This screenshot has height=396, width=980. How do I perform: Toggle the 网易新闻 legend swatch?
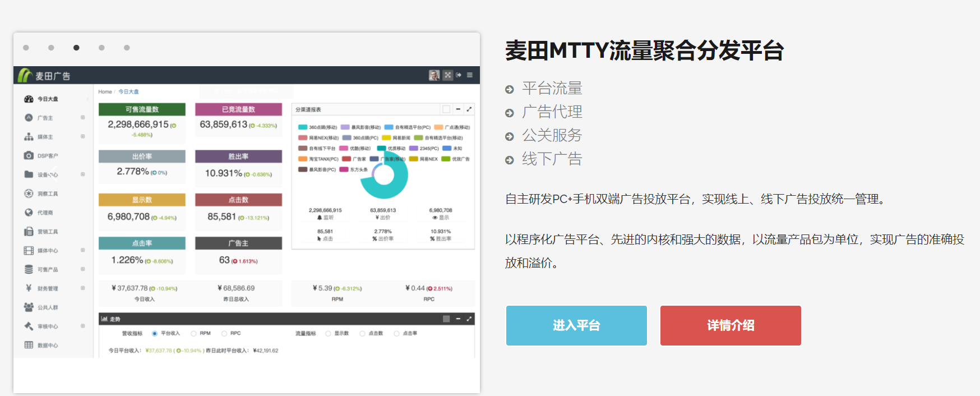386,138
